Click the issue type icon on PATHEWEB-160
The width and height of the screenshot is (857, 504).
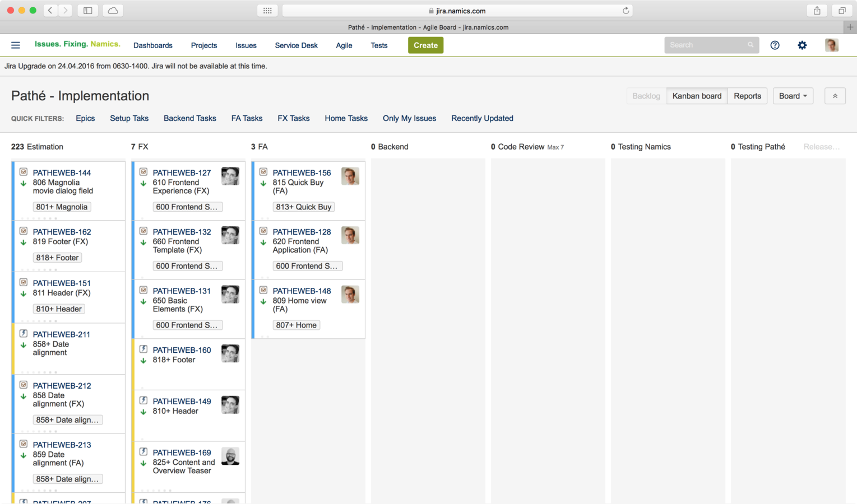[143, 349]
